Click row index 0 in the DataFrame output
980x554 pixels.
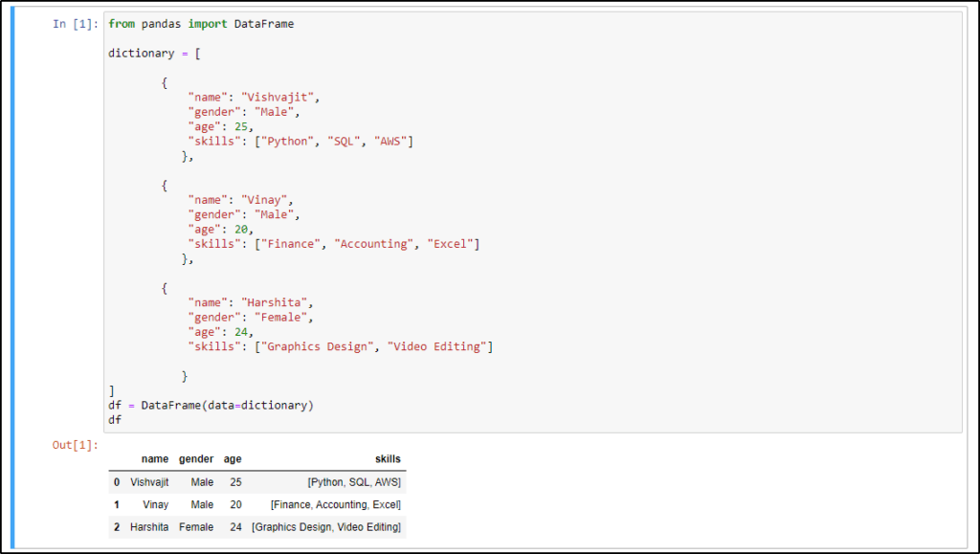[x=116, y=482]
